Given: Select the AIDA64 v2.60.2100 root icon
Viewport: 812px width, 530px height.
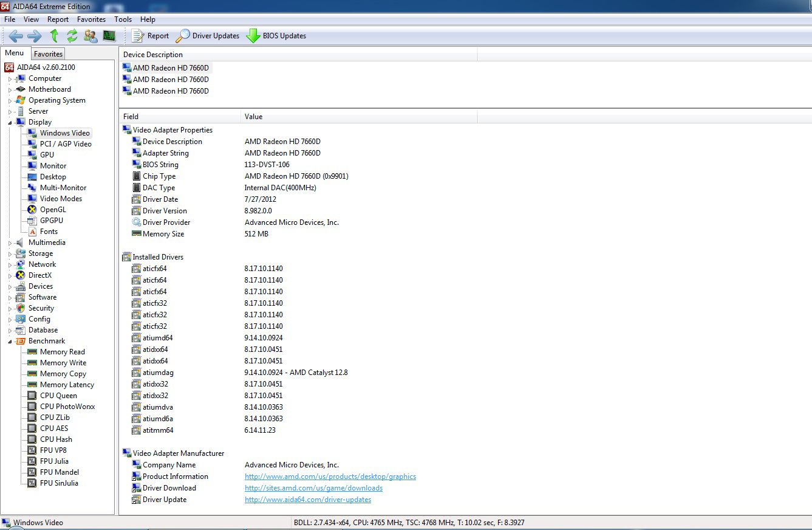Looking at the screenshot, I should point(9,67).
